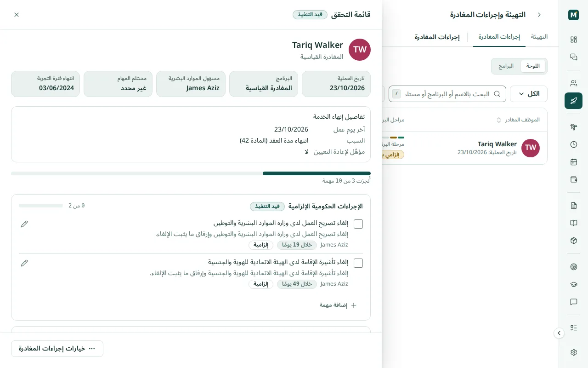Click the green M logo at sidebar top

point(573,15)
